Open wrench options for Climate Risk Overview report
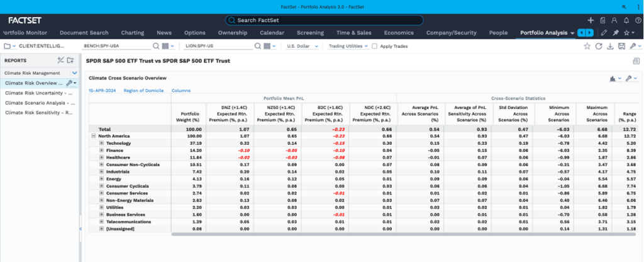The image size is (644, 262). tap(72, 83)
